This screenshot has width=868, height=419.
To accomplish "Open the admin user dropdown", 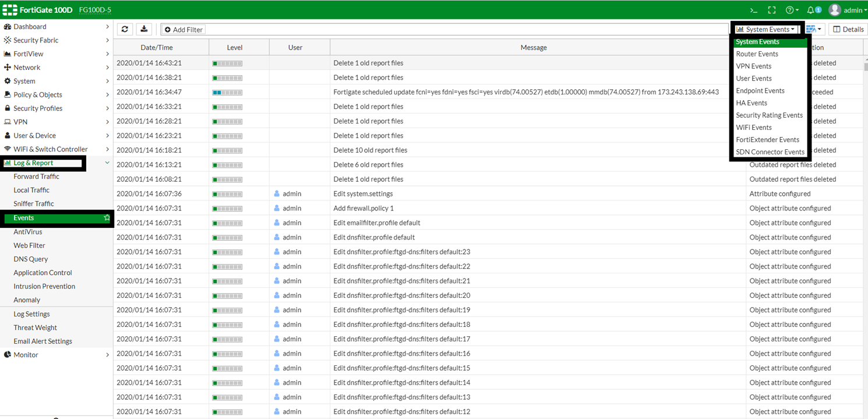I will click(x=848, y=10).
